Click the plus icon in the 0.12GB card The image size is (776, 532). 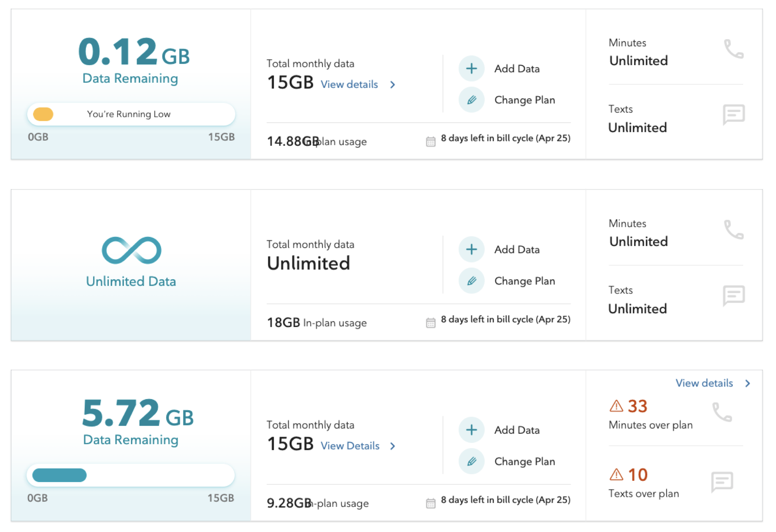[472, 69]
